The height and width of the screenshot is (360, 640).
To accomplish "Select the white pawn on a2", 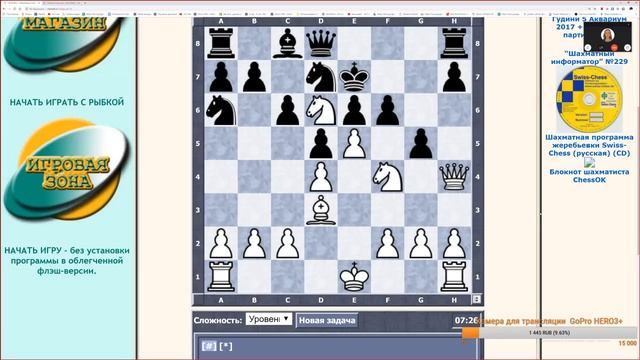I will (x=221, y=244).
